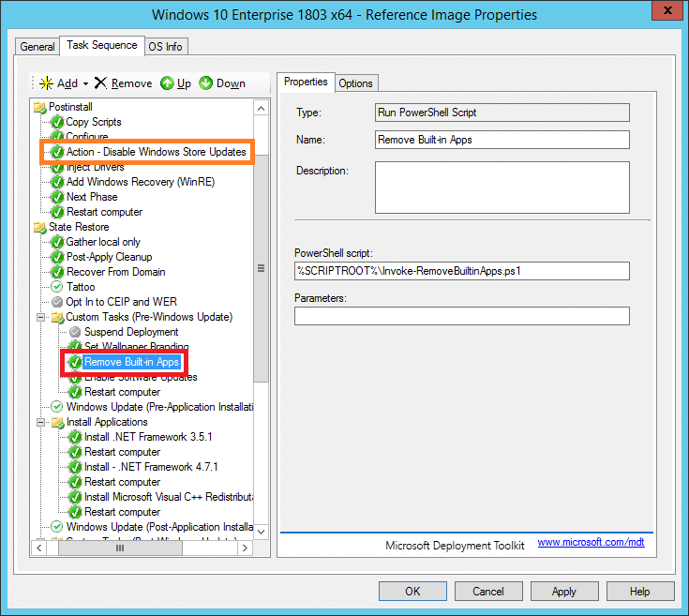
Task: Click the horizontal scrollbar thumb
Action: click(120, 548)
